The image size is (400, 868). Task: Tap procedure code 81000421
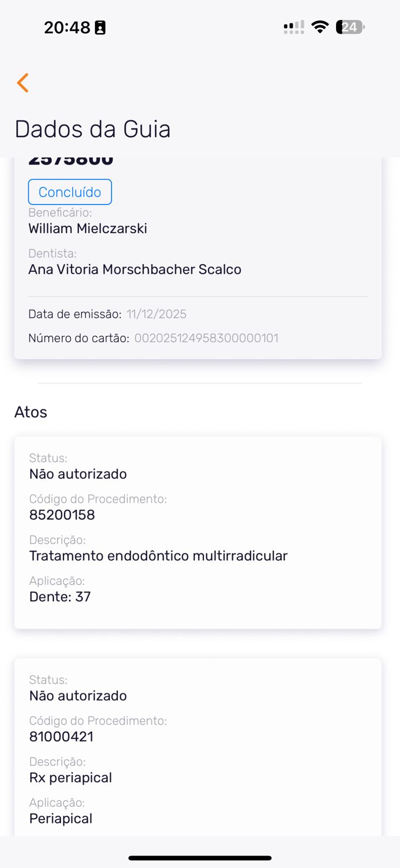coord(61,737)
